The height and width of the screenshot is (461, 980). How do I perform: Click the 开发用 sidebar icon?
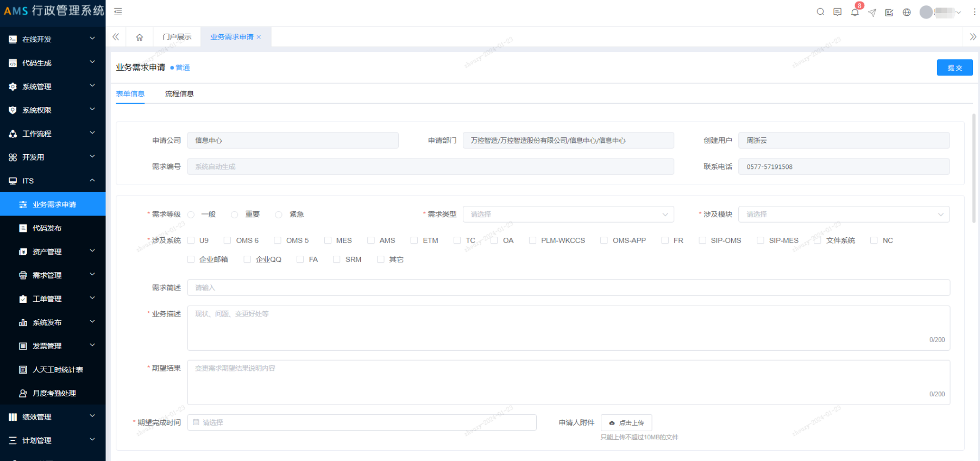(12, 157)
